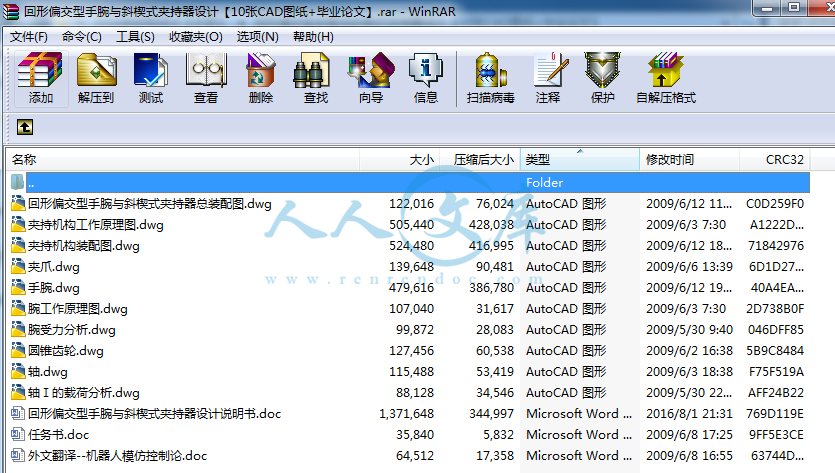The height and width of the screenshot is (473, 835).
Task: Sort by the 名称 column header
Action: point(183,159)
